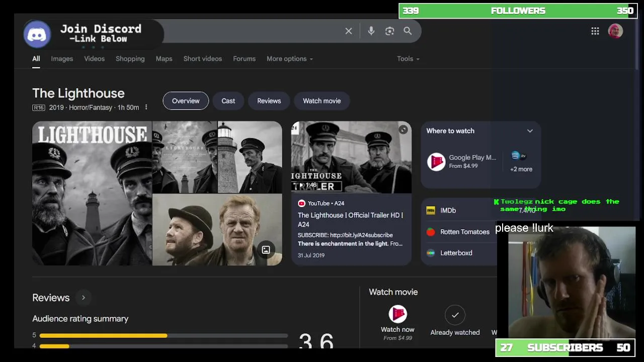Select the Overview chip
This screenshot has height=362, width=644.
tap(186, 101)
